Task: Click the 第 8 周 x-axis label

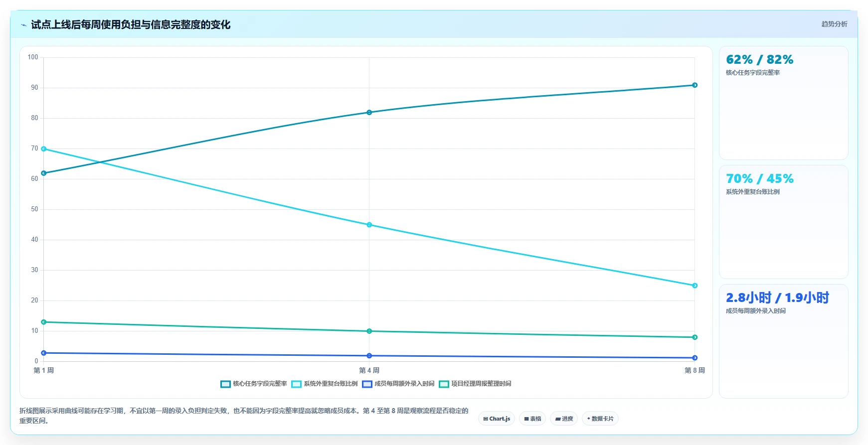Action: pyautogui.click(x=695, y=370)
